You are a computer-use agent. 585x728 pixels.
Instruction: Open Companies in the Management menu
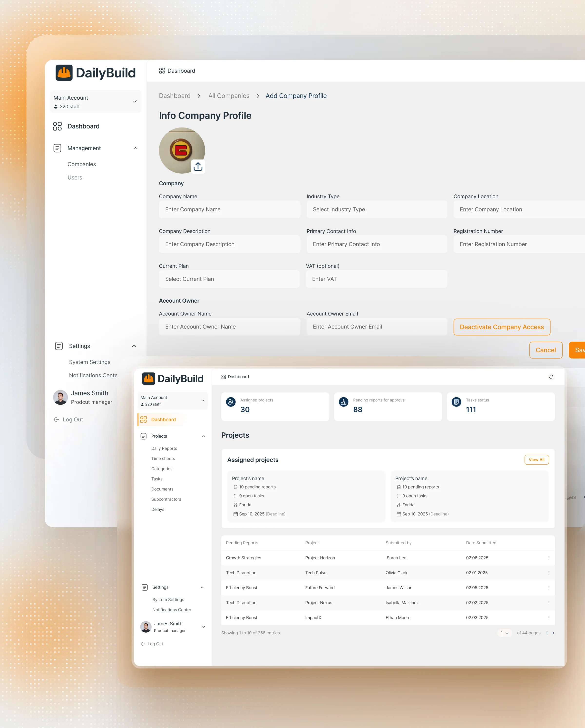(x=82, y=164)
